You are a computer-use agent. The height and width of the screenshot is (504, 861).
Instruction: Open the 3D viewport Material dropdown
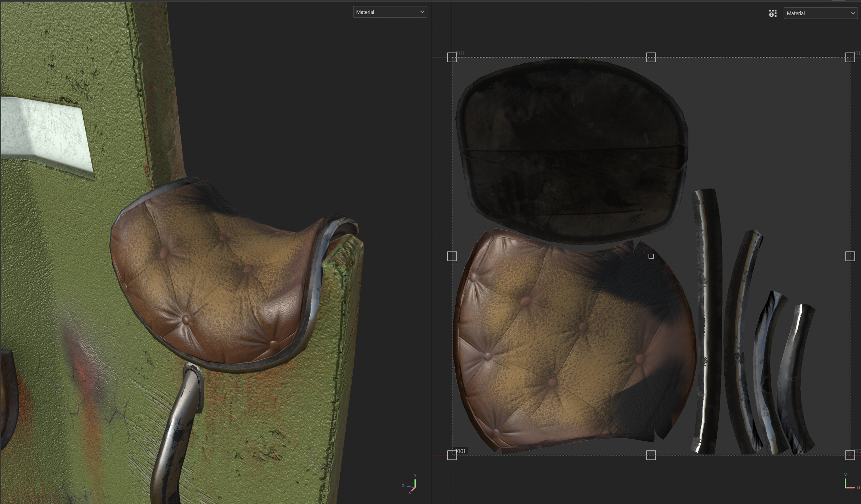tap(390, 12)
